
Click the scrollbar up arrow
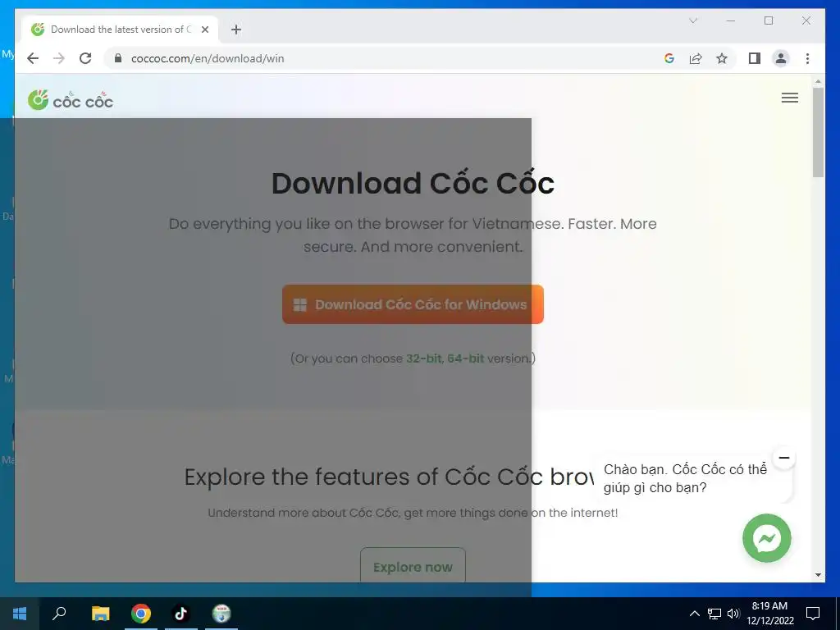point(818,81)
